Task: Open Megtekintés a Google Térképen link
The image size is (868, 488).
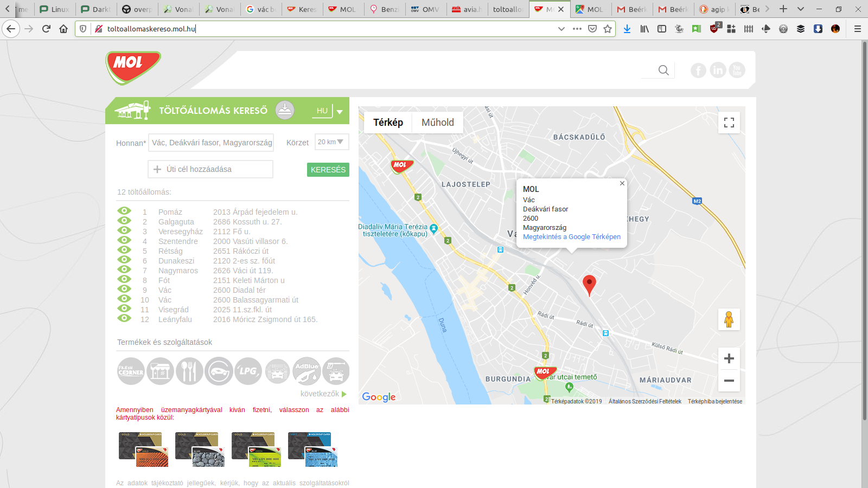Action: click(572, 237)
